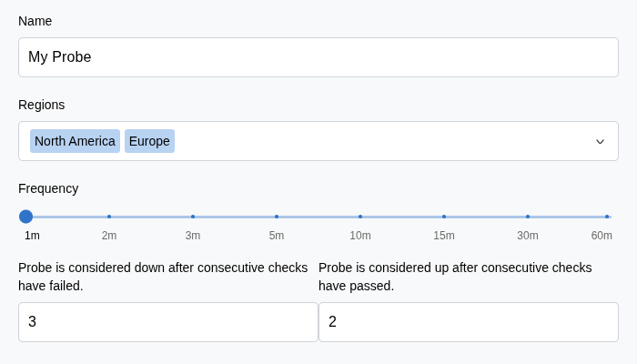Set frequency to the 10m tick
The width and height of the screenshot is (637, 364).
pyautogui.click(x=360, y=217)
